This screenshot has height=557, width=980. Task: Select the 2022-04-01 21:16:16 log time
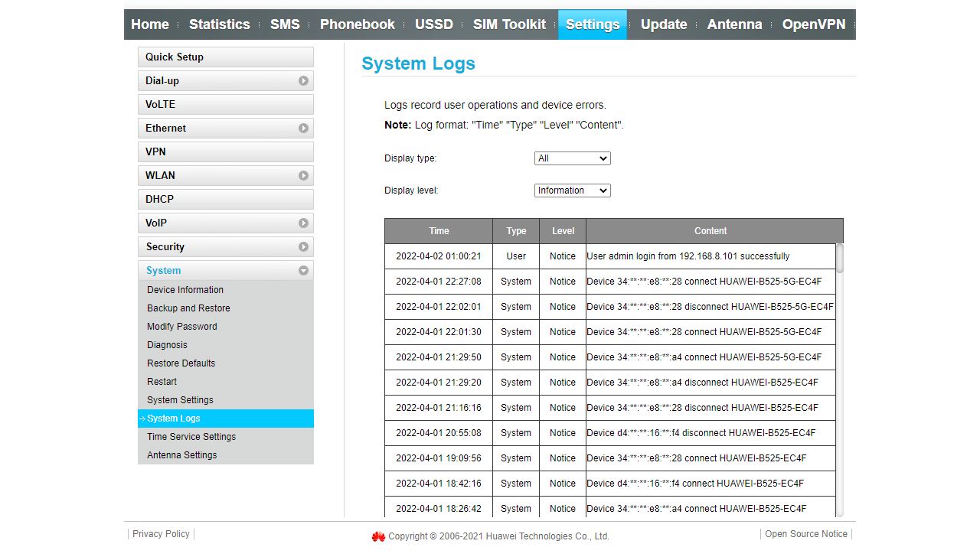click(439, 408)
